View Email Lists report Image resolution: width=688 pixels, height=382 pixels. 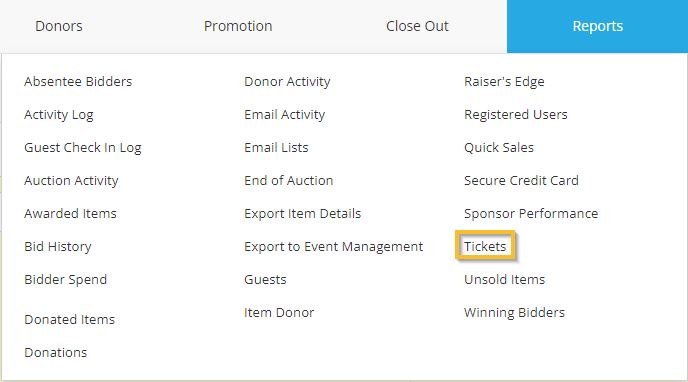[276, 148]
